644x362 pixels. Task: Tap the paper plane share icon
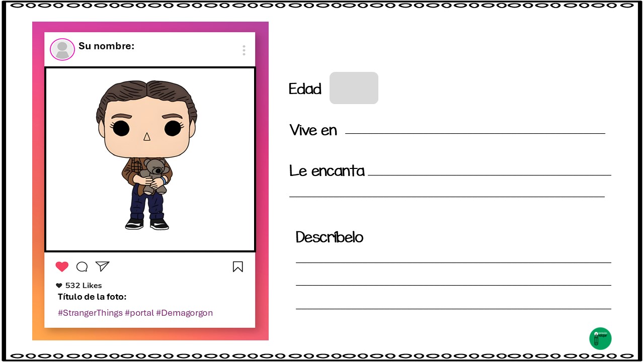(x=102, y=266)
